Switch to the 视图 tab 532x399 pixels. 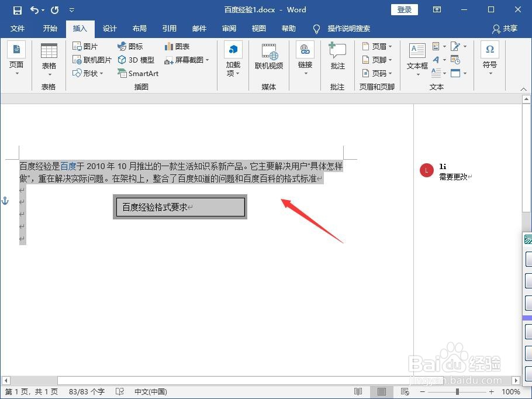click(x=259, y=29)
